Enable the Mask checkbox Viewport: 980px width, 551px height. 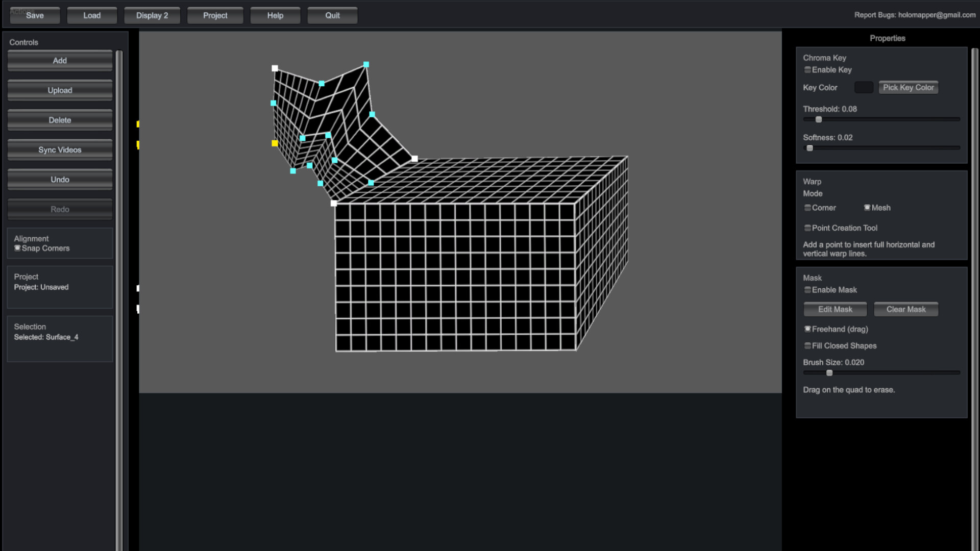click(807, 290)
